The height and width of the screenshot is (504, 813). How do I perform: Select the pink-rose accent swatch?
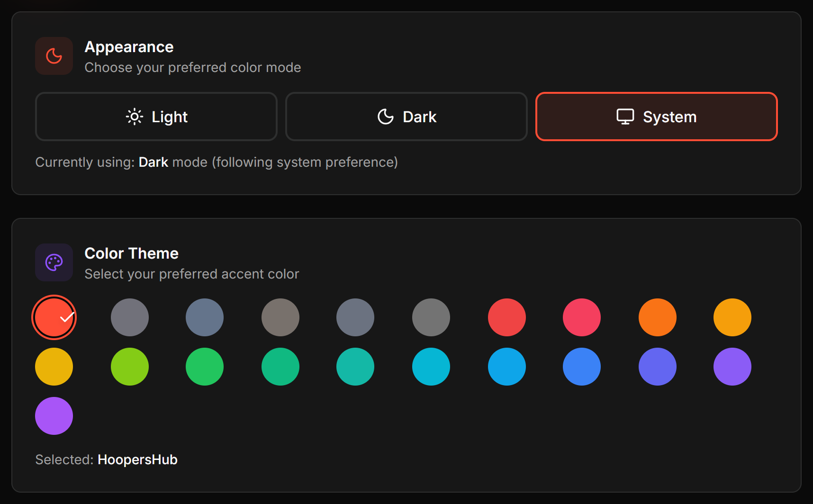pyautogui.click(x=582, y=317)
